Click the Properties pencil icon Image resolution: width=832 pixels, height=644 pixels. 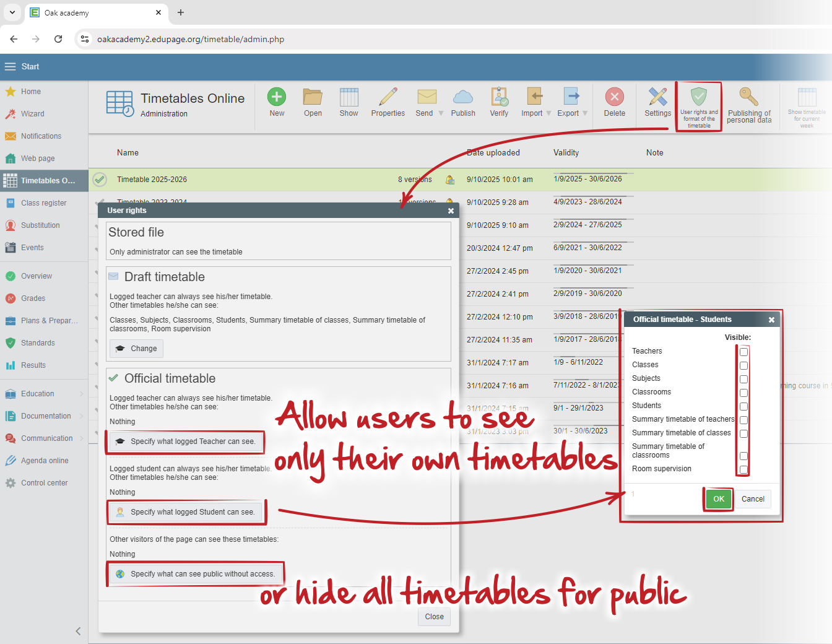coord(388,97)
